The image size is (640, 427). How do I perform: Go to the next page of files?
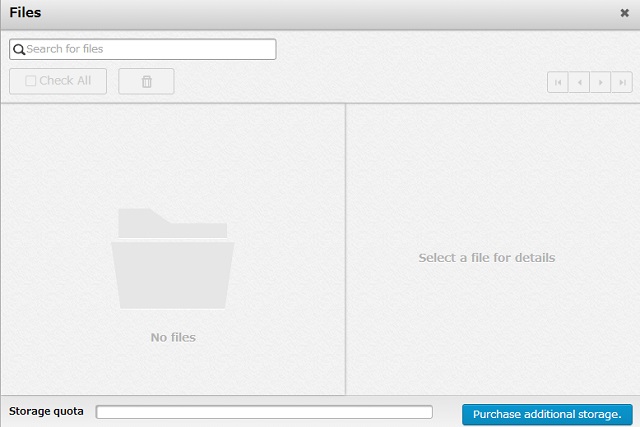(600, 82)
